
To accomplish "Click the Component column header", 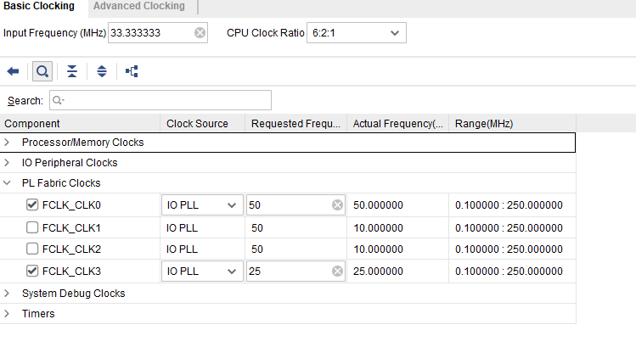I will tap(80, 124).
